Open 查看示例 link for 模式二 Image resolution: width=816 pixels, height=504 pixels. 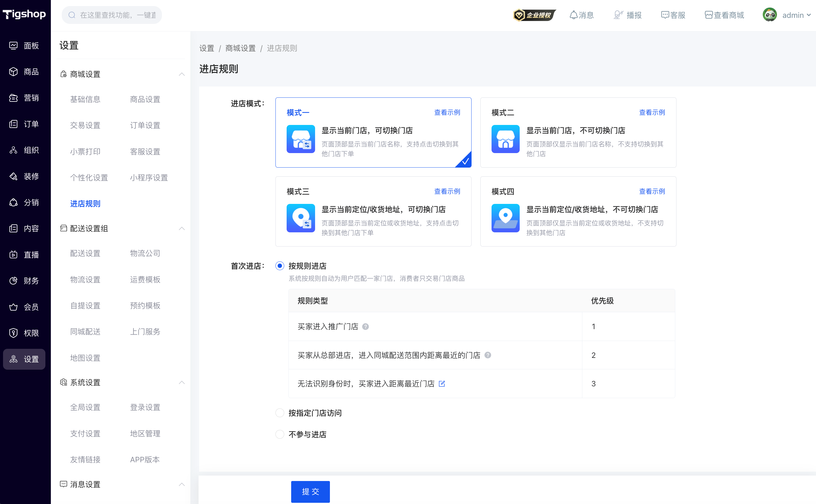(x=652, y=112)
